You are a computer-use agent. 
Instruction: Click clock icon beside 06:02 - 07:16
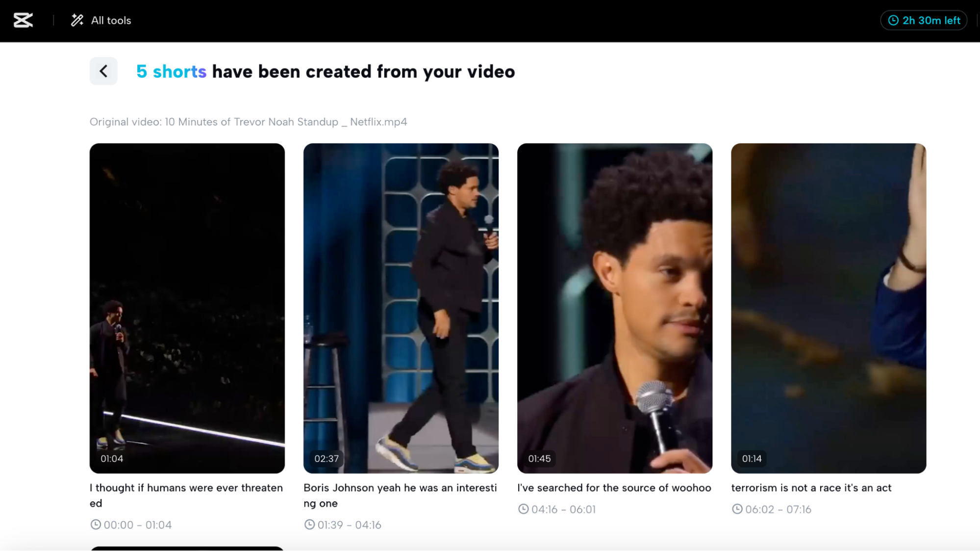point(737,509)
